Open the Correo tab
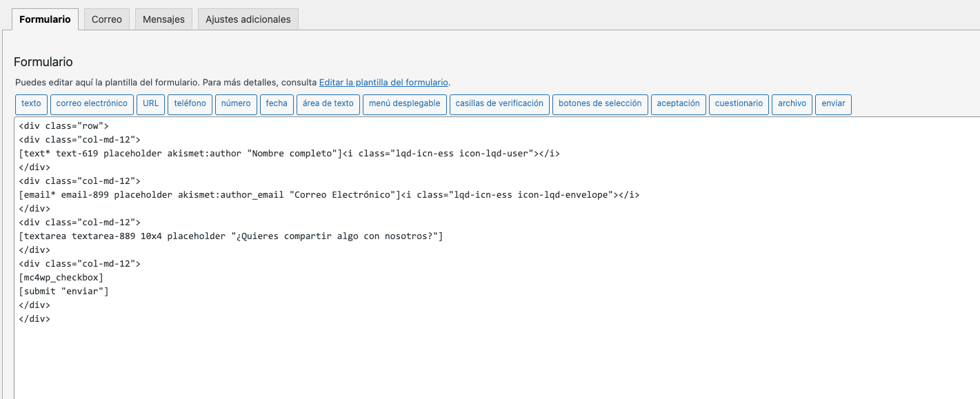980x399 pixels. pos(107,19)
